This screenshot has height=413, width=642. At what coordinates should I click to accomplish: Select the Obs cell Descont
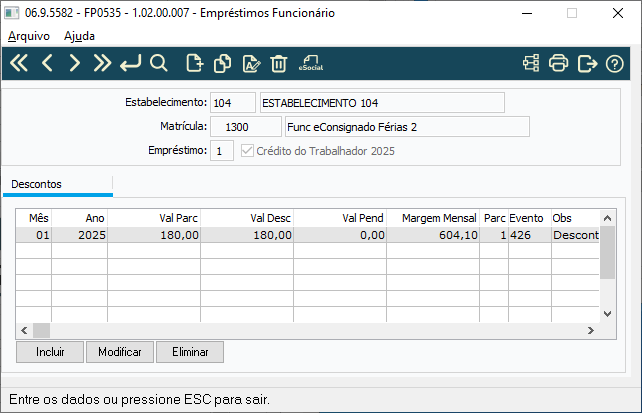[575, 235]
